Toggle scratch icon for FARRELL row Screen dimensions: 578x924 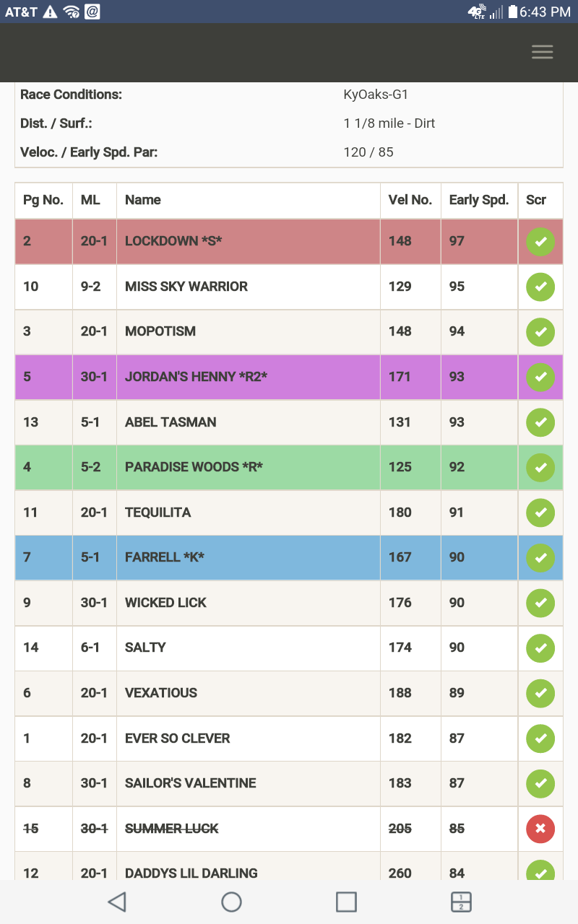pos(540,557)
